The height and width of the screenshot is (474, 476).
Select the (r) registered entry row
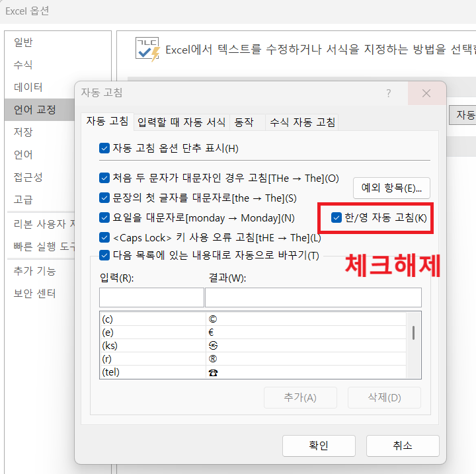253,358
